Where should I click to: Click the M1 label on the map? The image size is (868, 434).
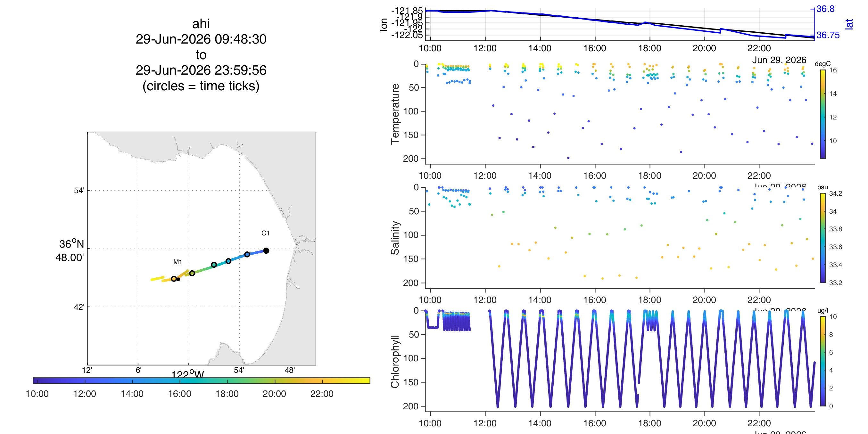click(178, 262)
